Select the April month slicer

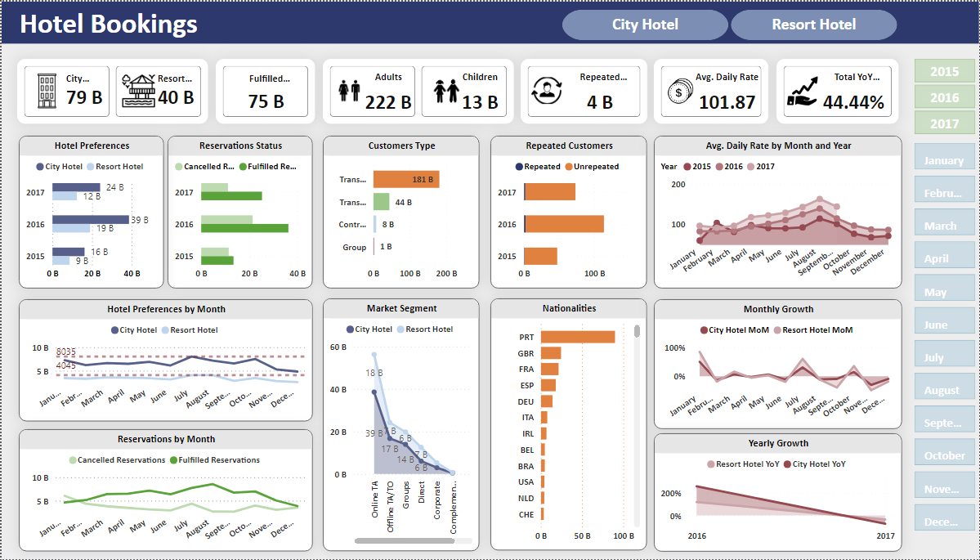(x=944, y=254)
